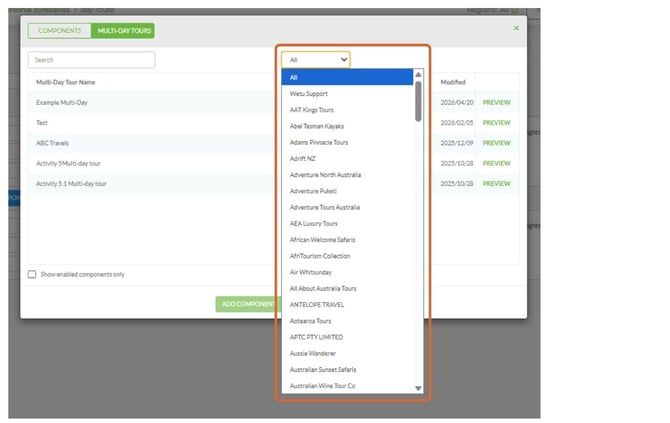Preview Activity 5Multi-day tour

(x=497, y=163)
